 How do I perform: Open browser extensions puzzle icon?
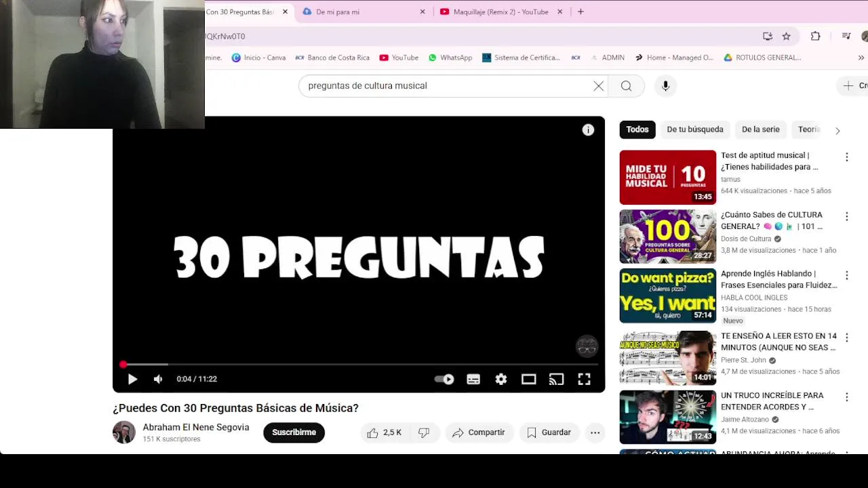click(816, 37)
